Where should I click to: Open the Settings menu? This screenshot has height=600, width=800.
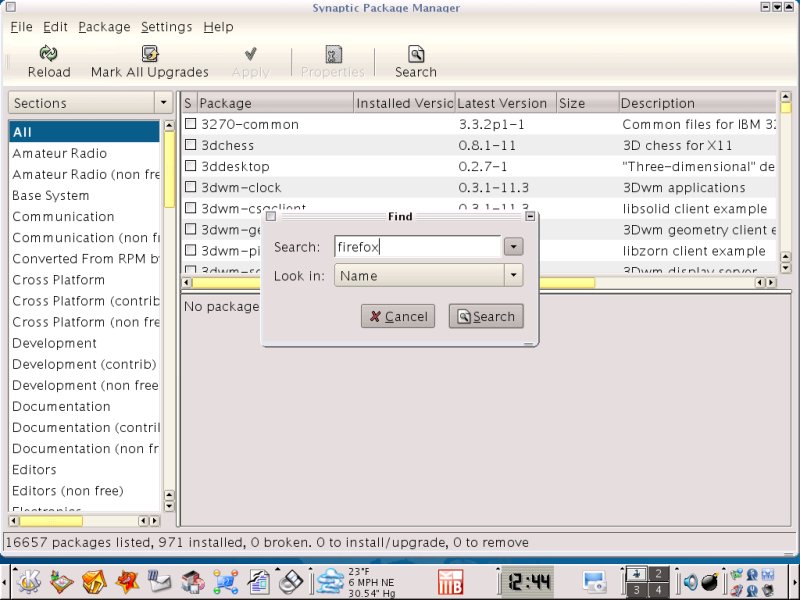pos(166,27)
